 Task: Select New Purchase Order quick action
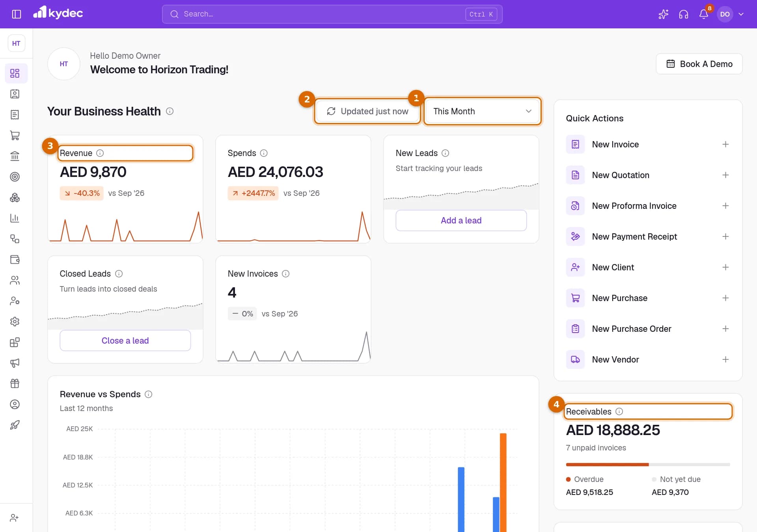coord(648,329)
